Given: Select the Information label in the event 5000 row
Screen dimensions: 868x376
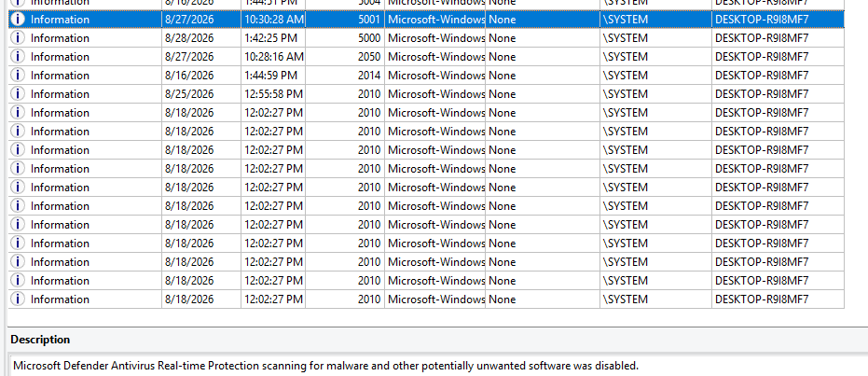Looking at the screenshot, I should 60,38.
